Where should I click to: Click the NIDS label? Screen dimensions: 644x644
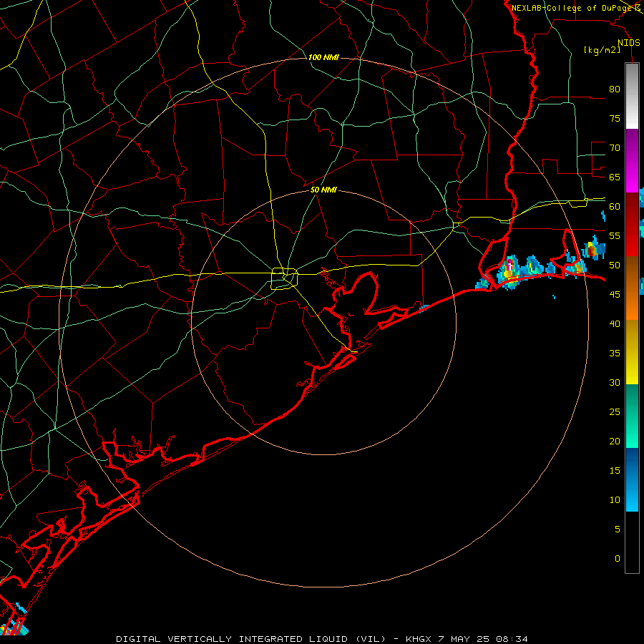coord(629,43)
